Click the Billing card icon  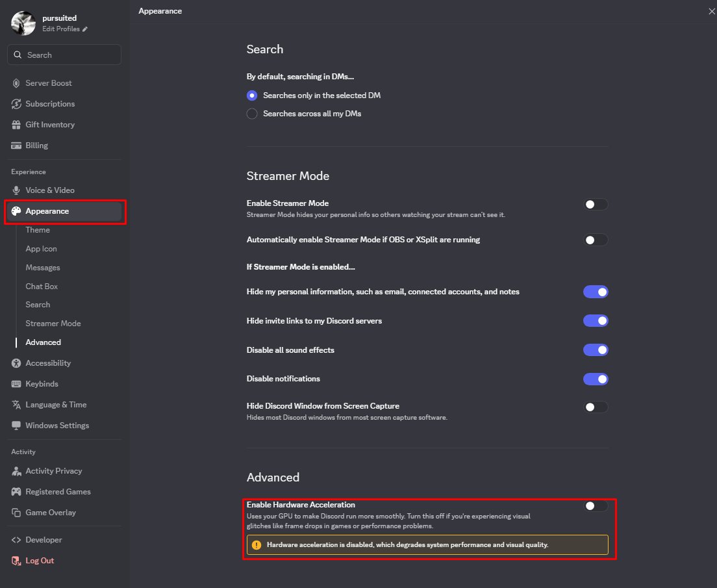coord(16,146)
